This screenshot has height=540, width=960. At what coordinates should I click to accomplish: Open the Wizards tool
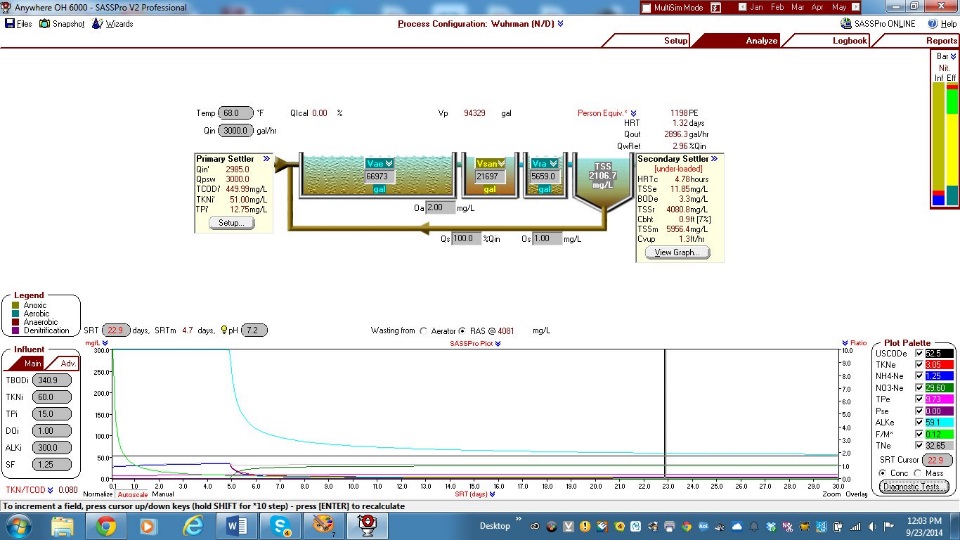point(97,23)
